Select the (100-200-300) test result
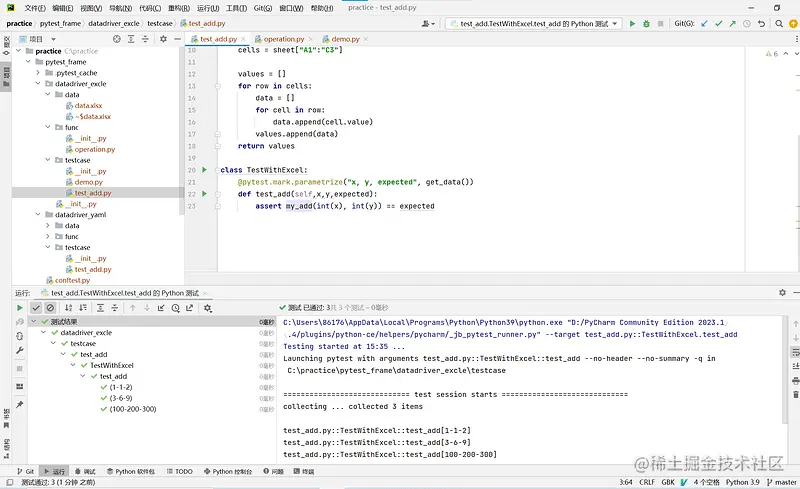This screenshot has height=489, width=800. [133, 409]
